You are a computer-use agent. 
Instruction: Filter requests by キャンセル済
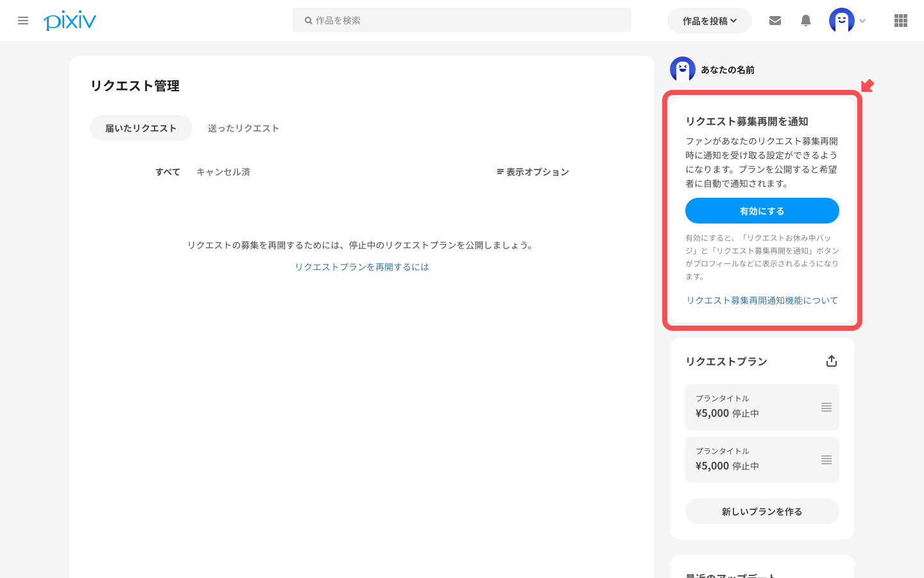click(x=223, y=171)
